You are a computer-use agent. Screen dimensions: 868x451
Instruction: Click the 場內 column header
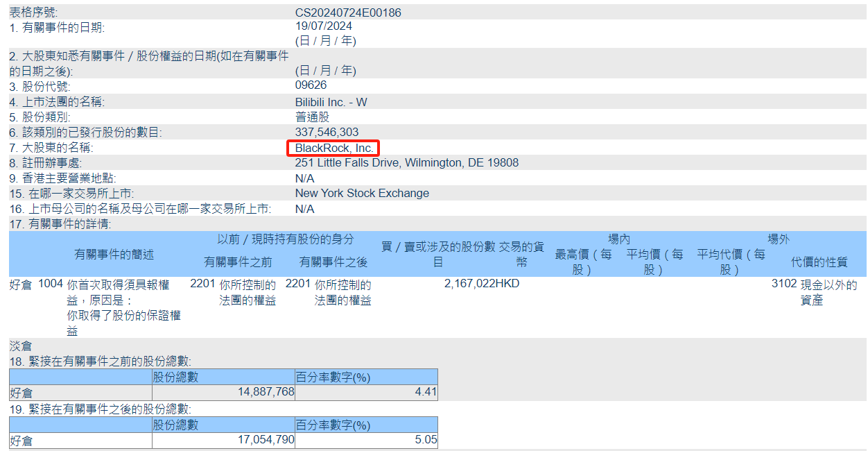point(619,239)
